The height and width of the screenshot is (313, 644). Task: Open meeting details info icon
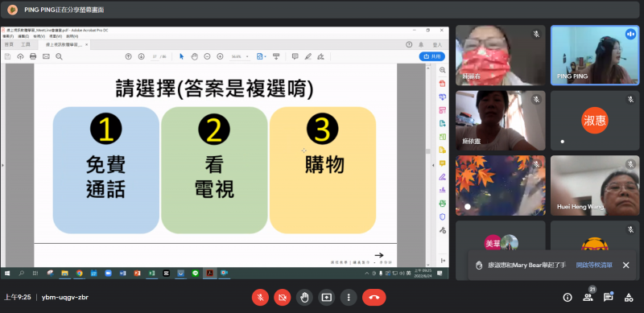[x=568, y=298]
